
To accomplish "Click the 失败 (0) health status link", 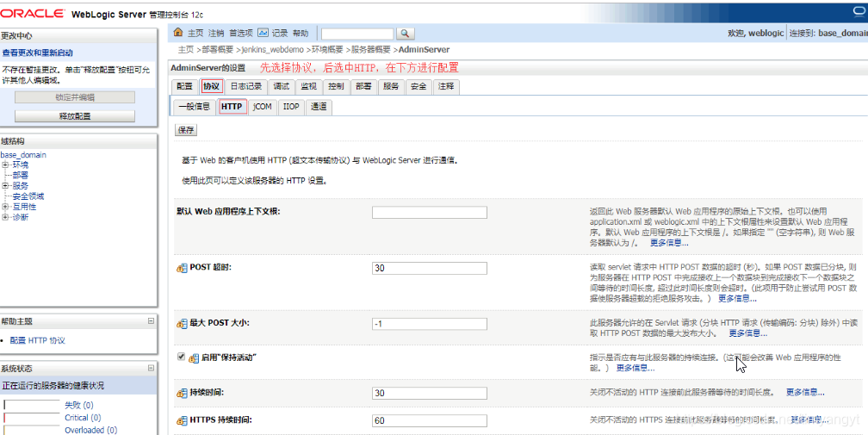I will coord(79,406).
